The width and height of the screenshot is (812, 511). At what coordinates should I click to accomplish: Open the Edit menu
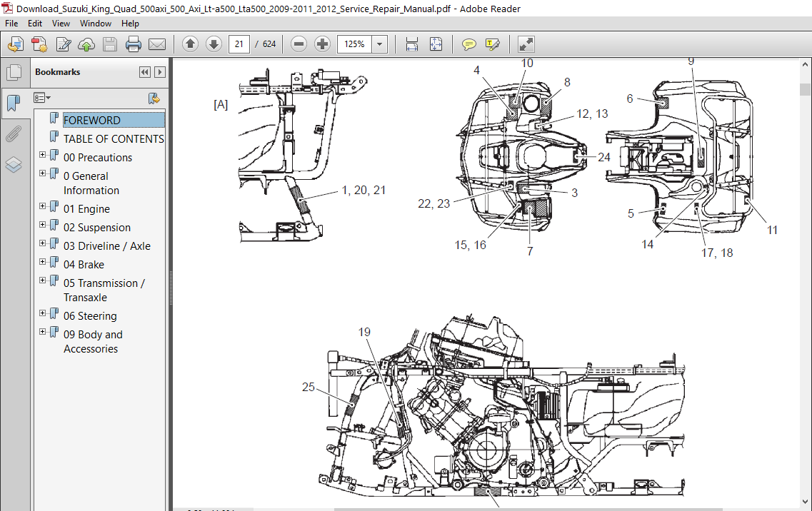click(x=35, y=24)
